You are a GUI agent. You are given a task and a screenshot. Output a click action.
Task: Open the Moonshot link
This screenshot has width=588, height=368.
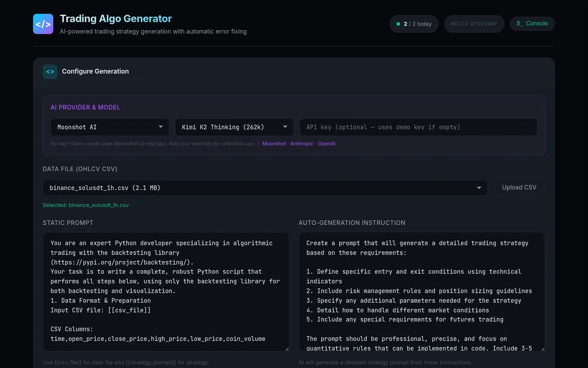tap(274, 144)
